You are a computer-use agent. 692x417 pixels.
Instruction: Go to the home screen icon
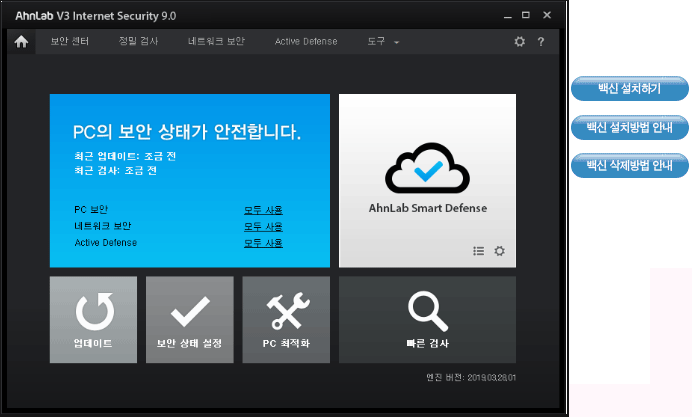coord(21,42)
